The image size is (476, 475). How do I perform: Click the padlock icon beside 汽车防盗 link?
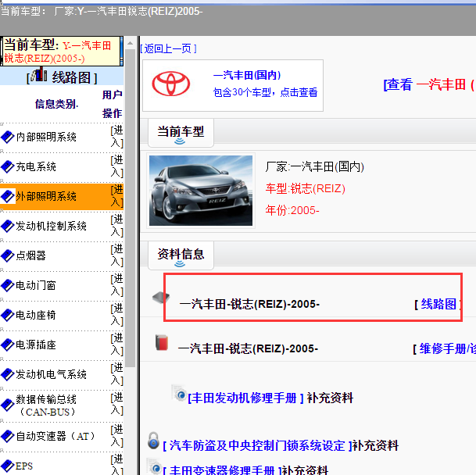pos(154,441)
